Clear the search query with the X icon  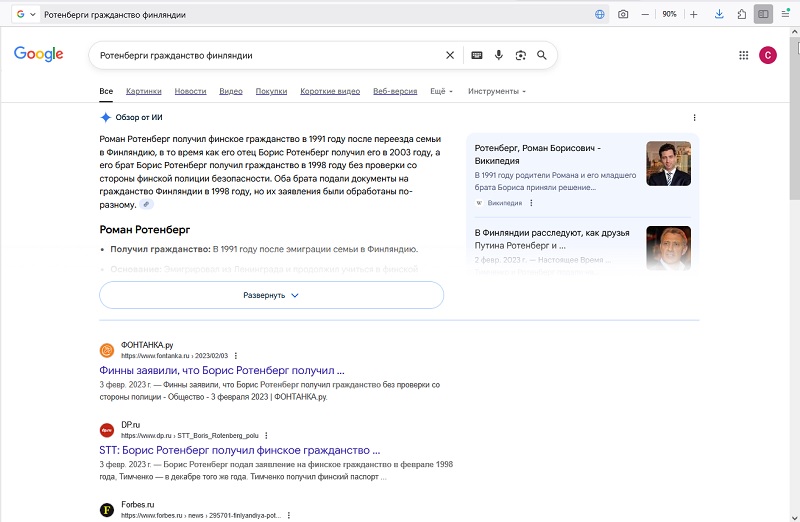coord(449,55)
